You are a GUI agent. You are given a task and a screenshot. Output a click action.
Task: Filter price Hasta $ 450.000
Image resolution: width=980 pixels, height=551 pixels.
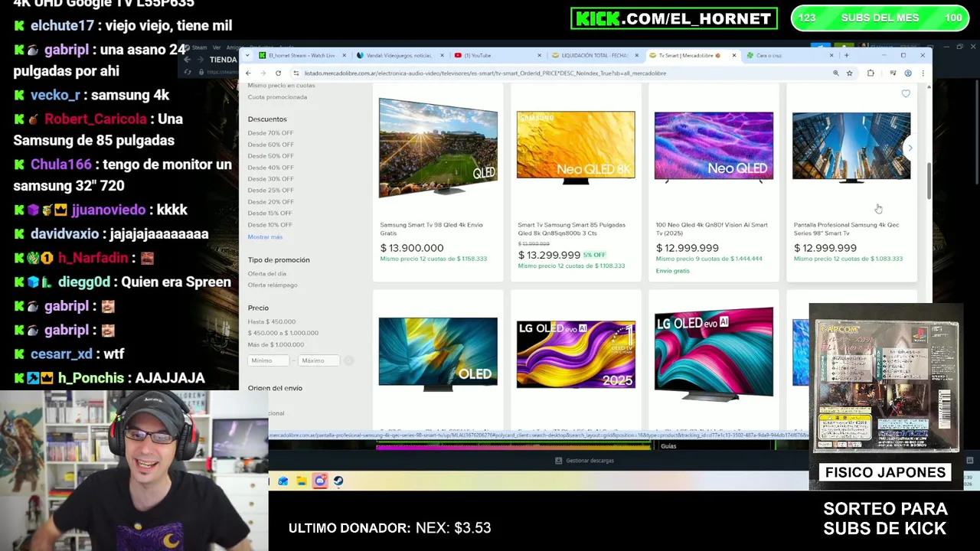pos(271,322)
